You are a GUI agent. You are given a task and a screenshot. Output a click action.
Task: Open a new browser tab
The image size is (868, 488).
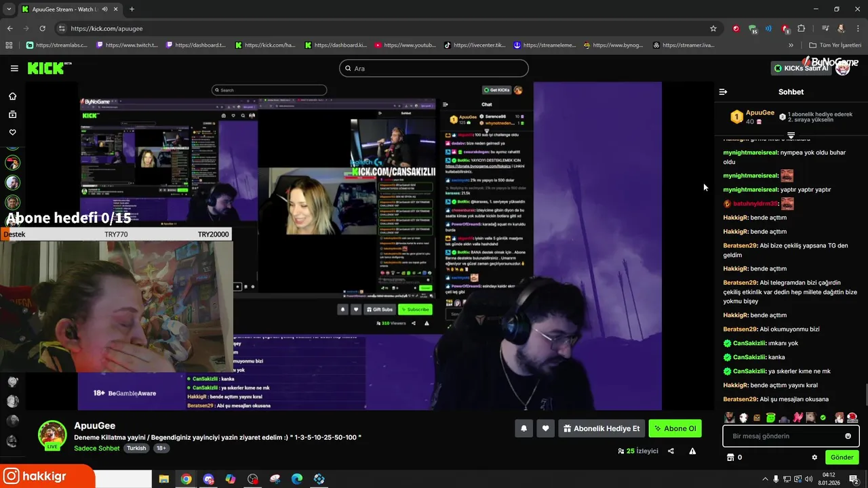[x=132, y=9]
